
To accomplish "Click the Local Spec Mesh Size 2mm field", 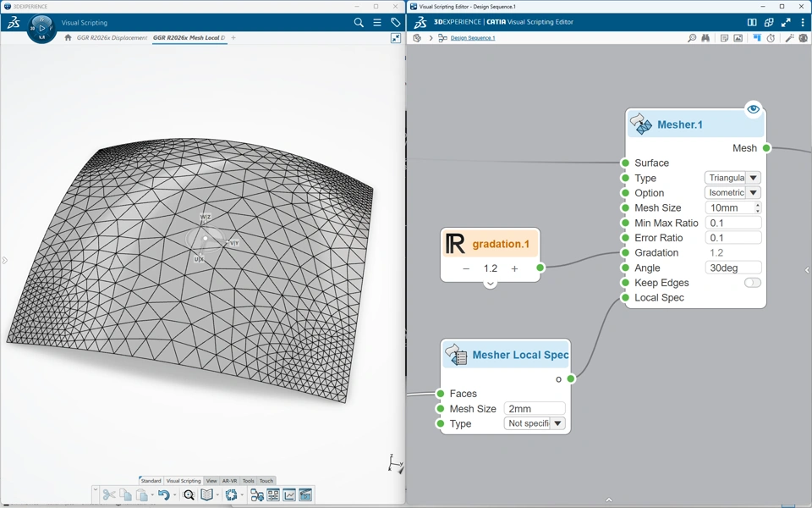I will pos(535,408).
